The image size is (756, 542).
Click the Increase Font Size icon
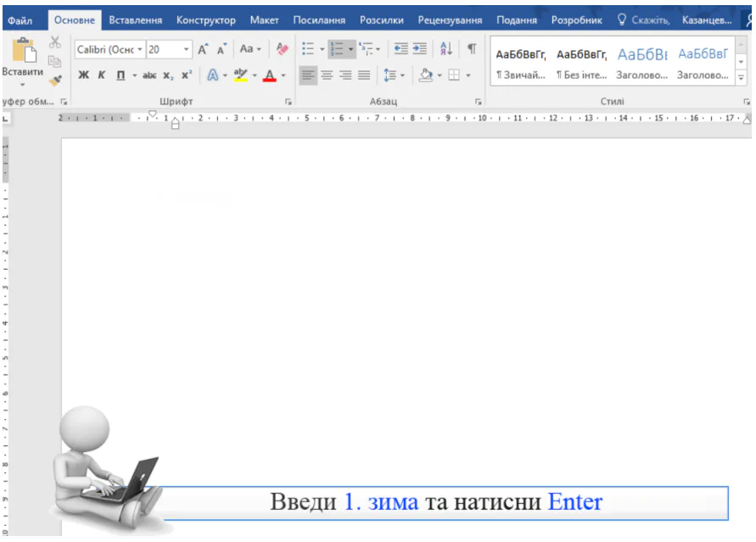pos(204,50)
